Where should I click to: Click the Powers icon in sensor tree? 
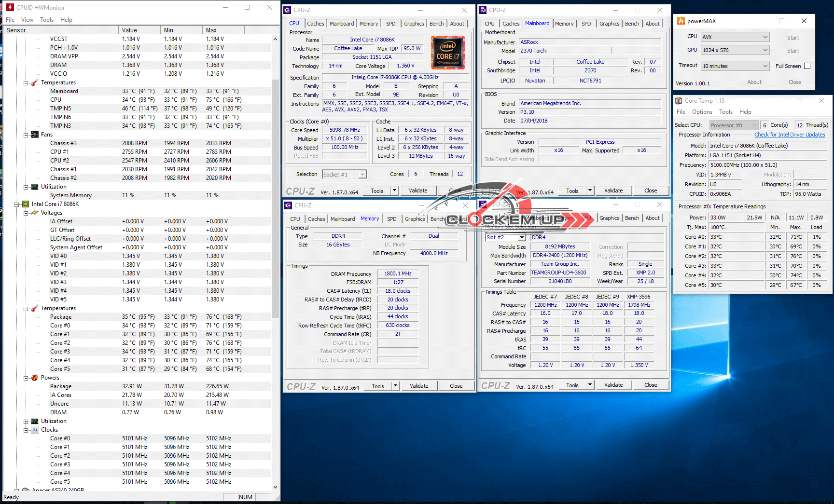pyautogui.click(x=35, y=378)
